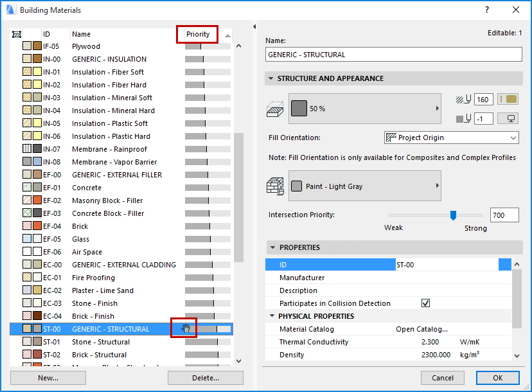Click Open Catalog... link
Screen dimensions: 532x392
tap(421, 329)
